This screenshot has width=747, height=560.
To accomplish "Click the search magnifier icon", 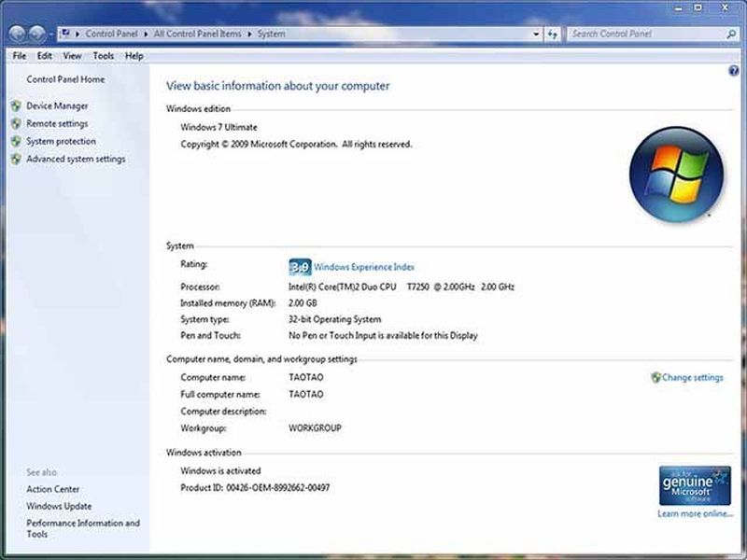I will (x=731, y=35).
